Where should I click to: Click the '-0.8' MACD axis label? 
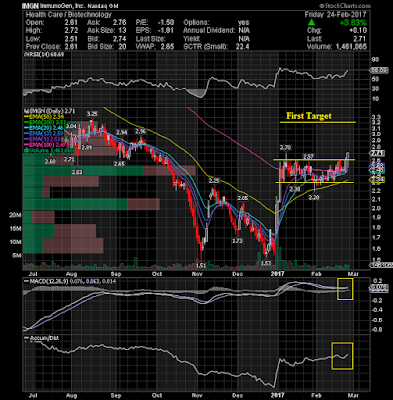click(x=377, y=330)
